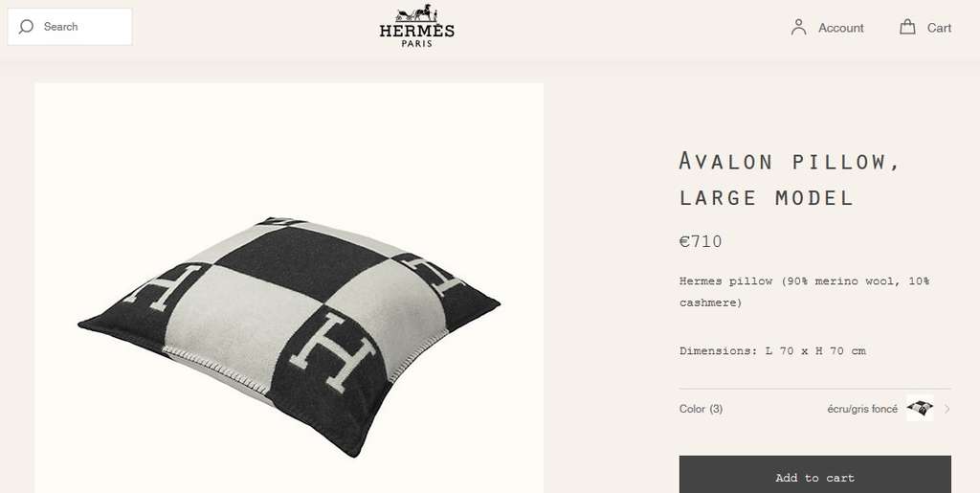Add the pillow to cart

click(x=815, y=478)
